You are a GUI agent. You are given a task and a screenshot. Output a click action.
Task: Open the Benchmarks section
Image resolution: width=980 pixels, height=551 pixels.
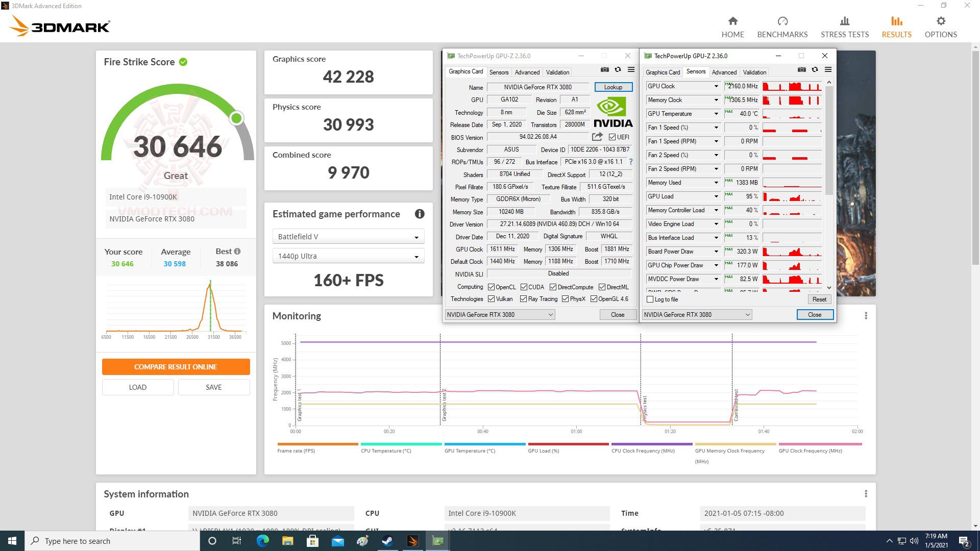[x=782, y=26]
